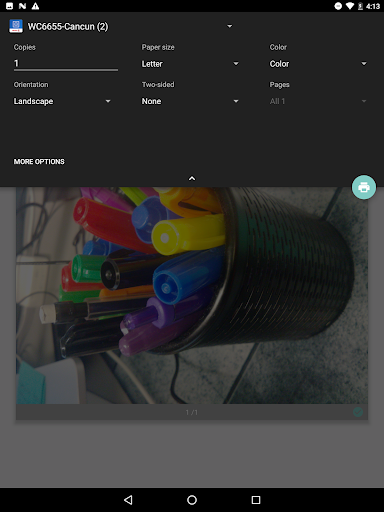
Task: Tap the teal print button
Action: click(x=364, y=187)
